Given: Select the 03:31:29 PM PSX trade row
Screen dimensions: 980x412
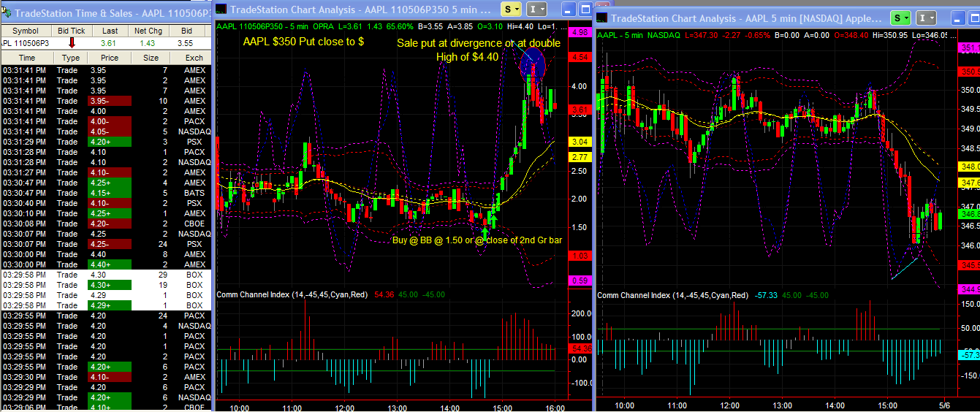Looking at the screenshot, I should pyautogui.click(x=106, y=142).
